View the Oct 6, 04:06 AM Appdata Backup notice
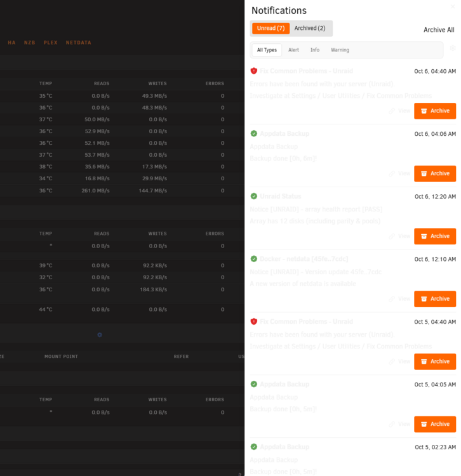The width and height of the screenshot is (461, 476). (x=399, y=174)
